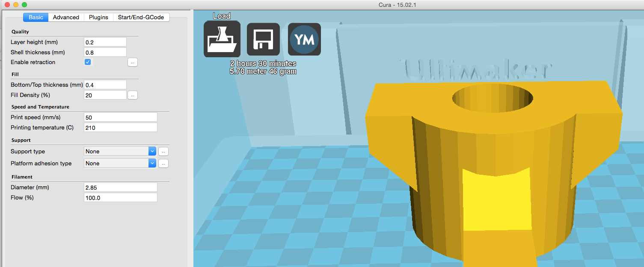The image size is (644, 267).
Task: Click the 'Diameter (mm)' label
Action: tap(29, 187)
